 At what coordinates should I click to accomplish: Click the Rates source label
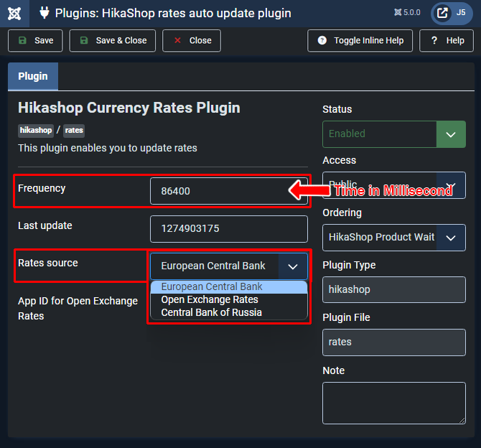[48, 263]
